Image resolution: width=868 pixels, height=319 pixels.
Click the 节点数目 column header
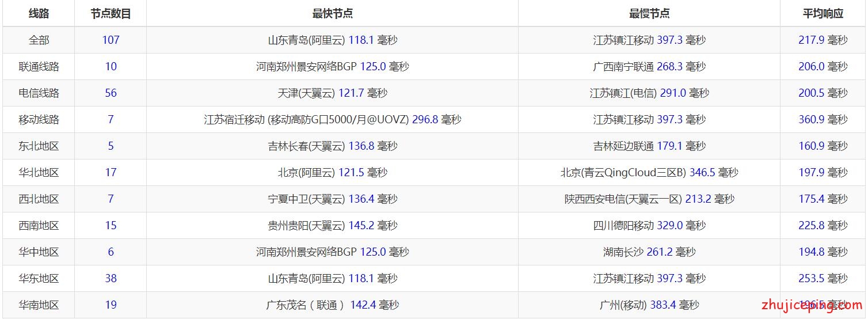tap(111, 14)
